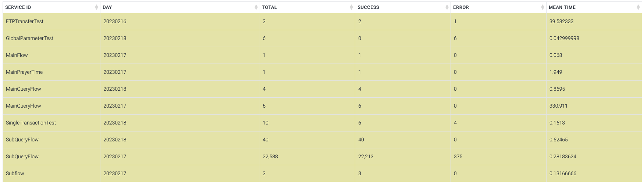Click sort arrows icon in Error column

pyautogui.click(x=542, y=7)
